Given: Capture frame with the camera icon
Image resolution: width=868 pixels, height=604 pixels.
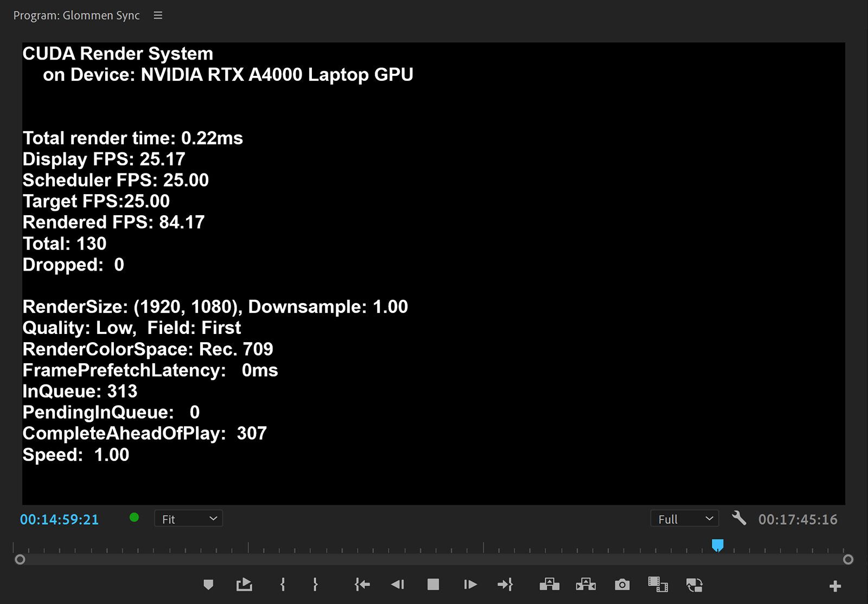Looking at the screenshot, I should pos(622,584).
